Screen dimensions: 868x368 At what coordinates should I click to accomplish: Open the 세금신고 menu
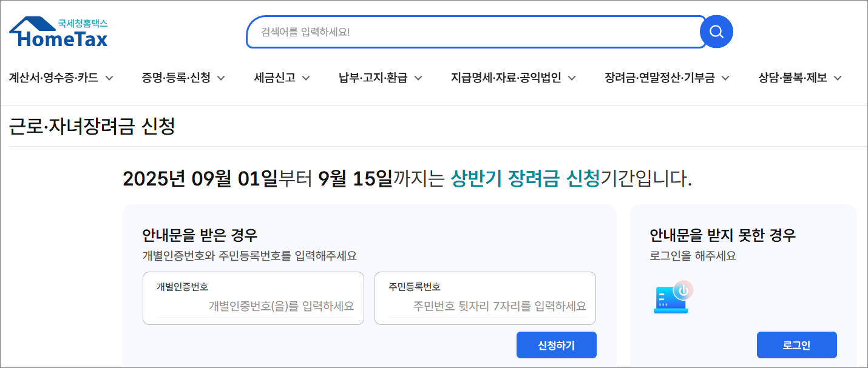point(275,78)
